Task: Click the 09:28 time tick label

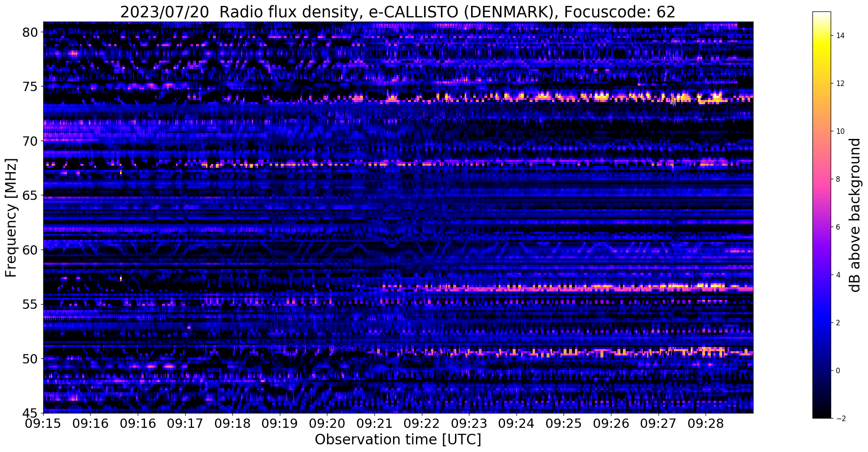Action: [x=706, y=423]
